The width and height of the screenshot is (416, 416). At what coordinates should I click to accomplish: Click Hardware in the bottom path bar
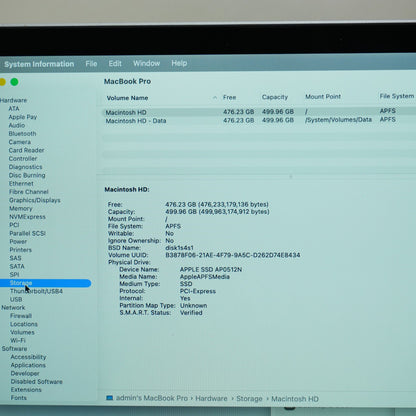pyautogui.click(x=211, y=398)
